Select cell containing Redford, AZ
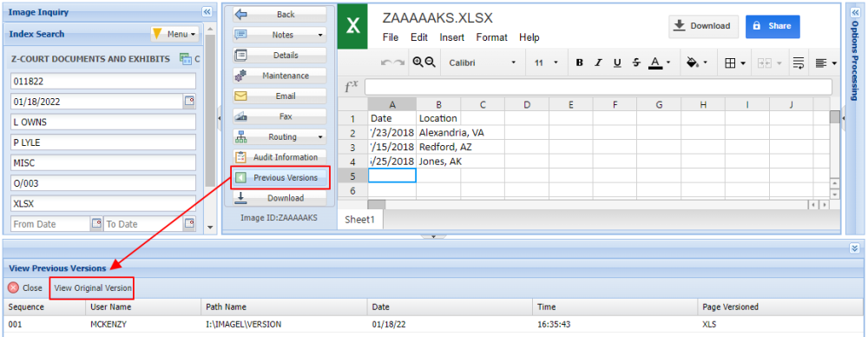 438,147
